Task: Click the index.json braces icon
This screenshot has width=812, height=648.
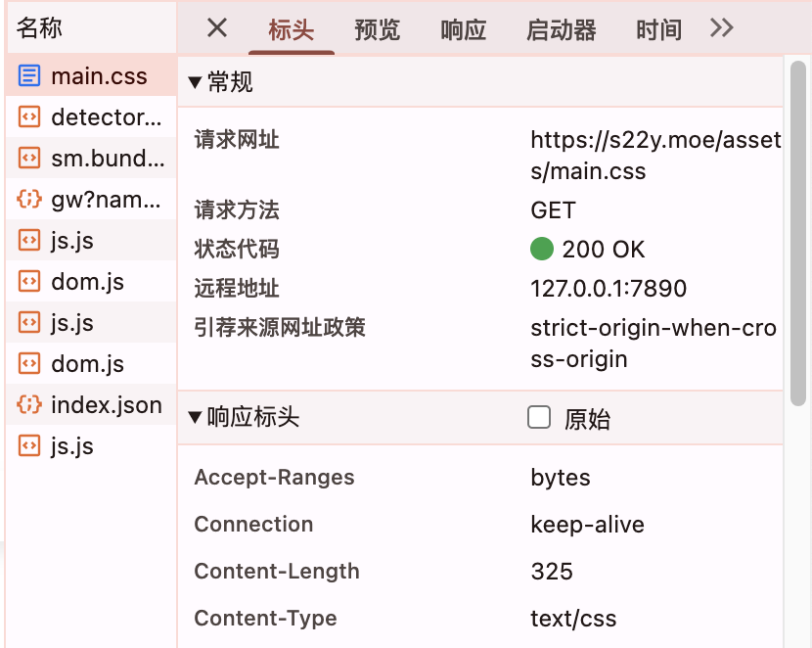Action: 29,404
